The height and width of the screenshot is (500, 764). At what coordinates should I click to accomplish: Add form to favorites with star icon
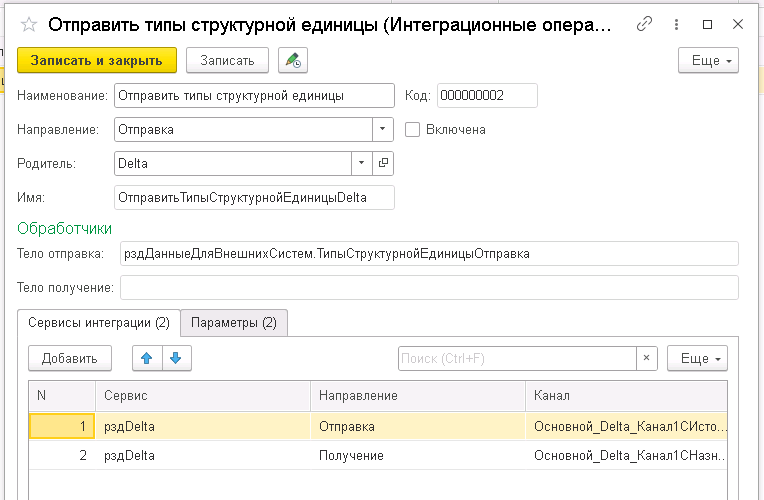27,24
